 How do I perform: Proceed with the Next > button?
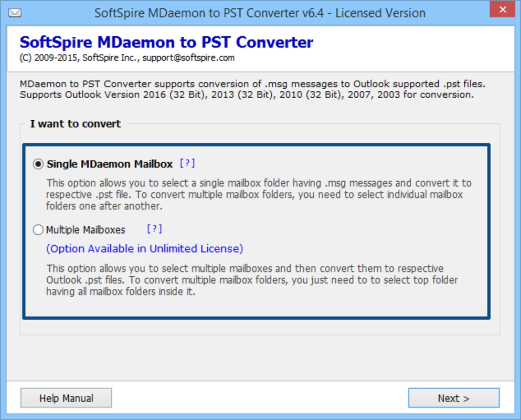(453, 398)
